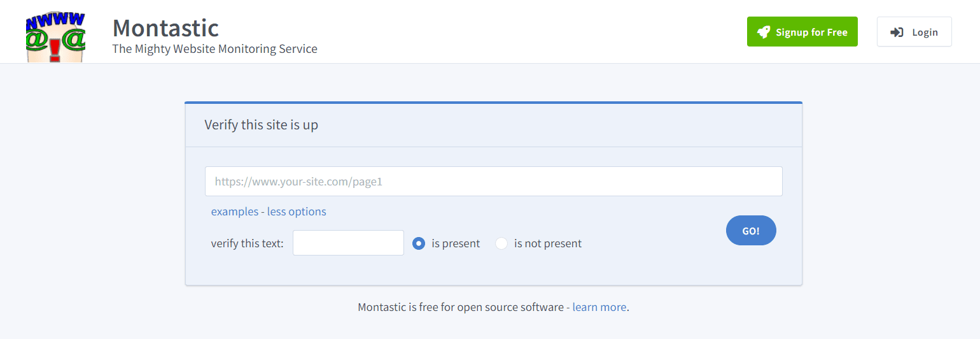Focus the website URL input field
The image size is (980, 339).
click(x=493, y=182)
